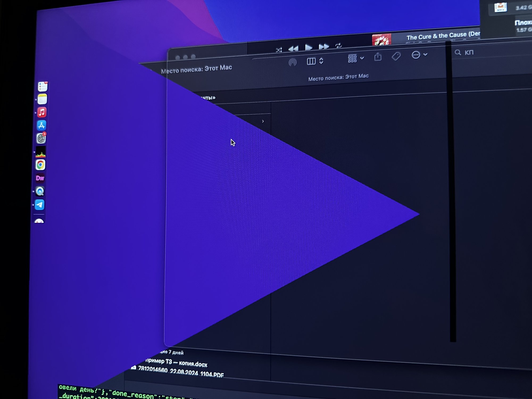
Task: Click the AirDrop icon in Finder toolbar
Action: coord(293,63)
